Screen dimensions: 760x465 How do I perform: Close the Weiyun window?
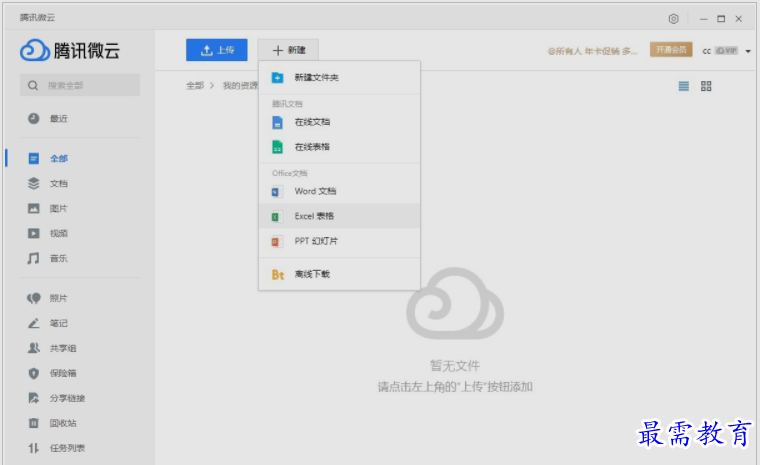coord(739,19)
